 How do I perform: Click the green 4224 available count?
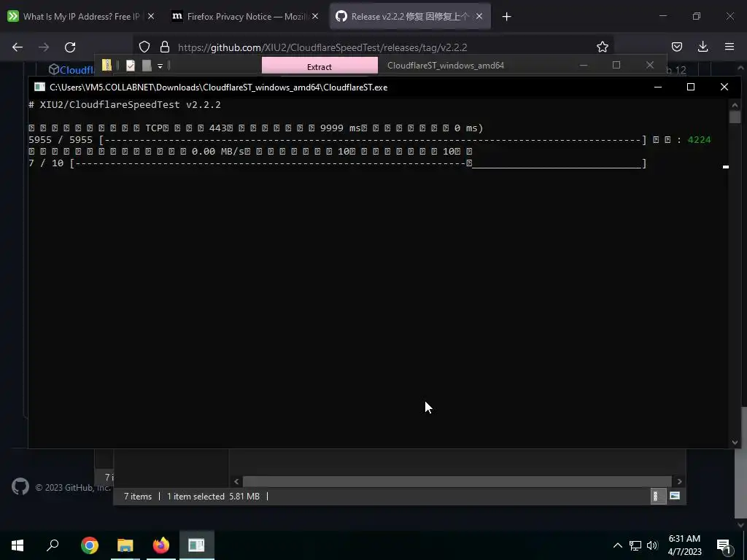[699, 139]
